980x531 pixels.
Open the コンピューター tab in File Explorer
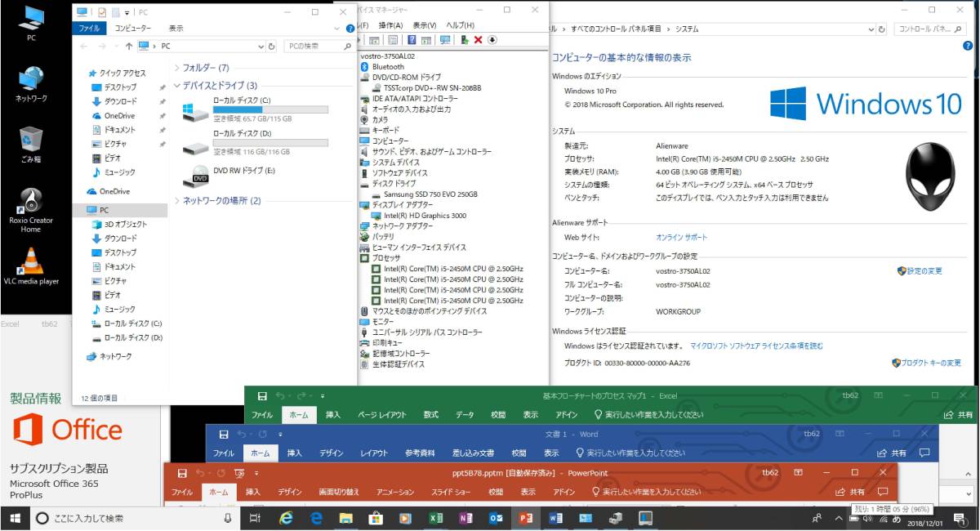coord(132,28)
